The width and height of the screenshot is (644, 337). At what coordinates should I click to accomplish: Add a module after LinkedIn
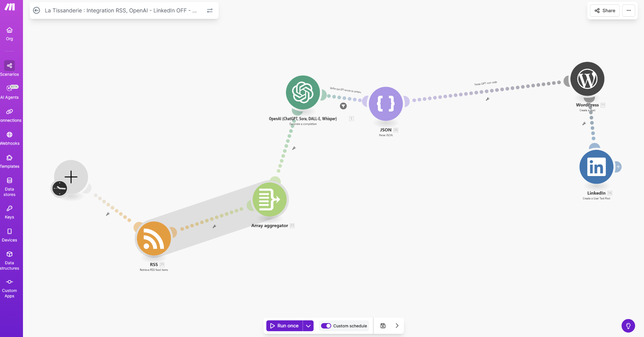(618, 167)
